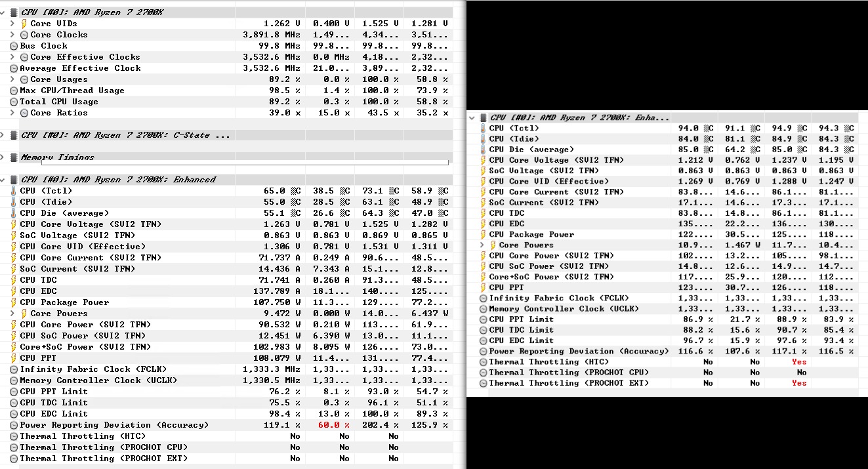Collapse the Ryzen 7 2700X Enhanced group

(3, 180)
